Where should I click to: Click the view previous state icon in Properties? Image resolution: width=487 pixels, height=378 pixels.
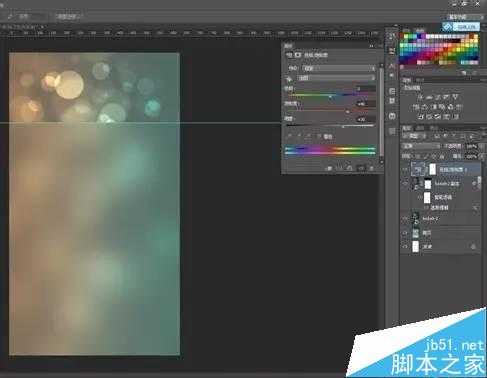(x=340, y=168)
